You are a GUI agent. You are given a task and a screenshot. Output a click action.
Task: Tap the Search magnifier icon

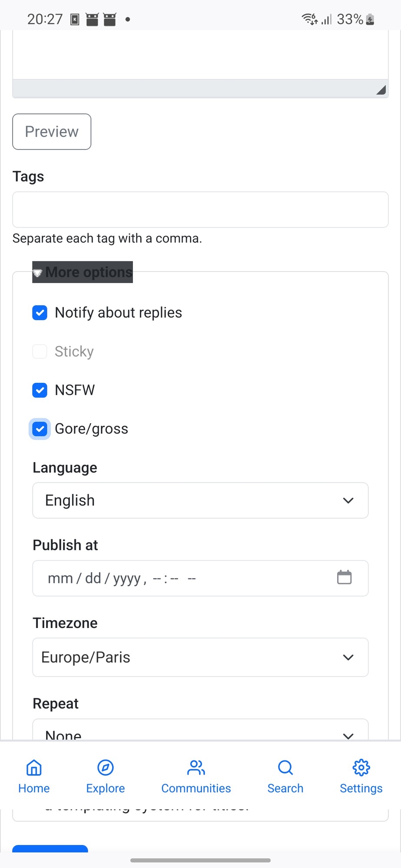[285, 768]
